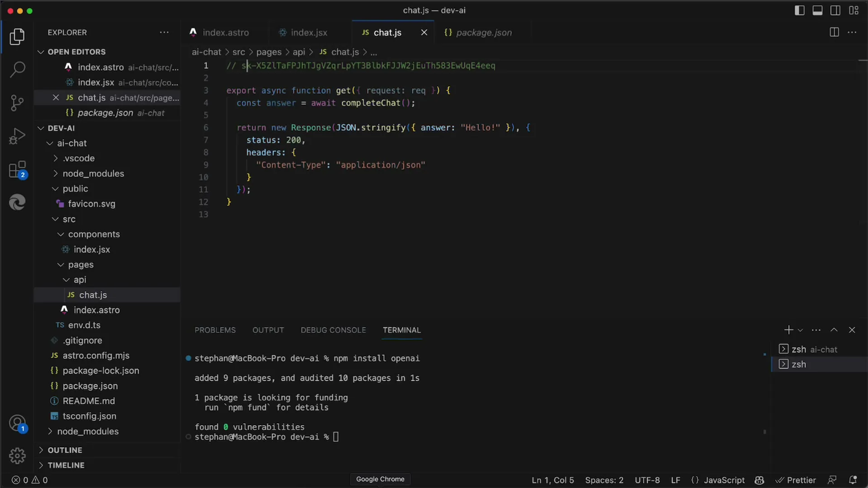Open editor more actions ellipsis
Image resolution: width=868 pixels, height=488 pixels.
tap(852, 33)
